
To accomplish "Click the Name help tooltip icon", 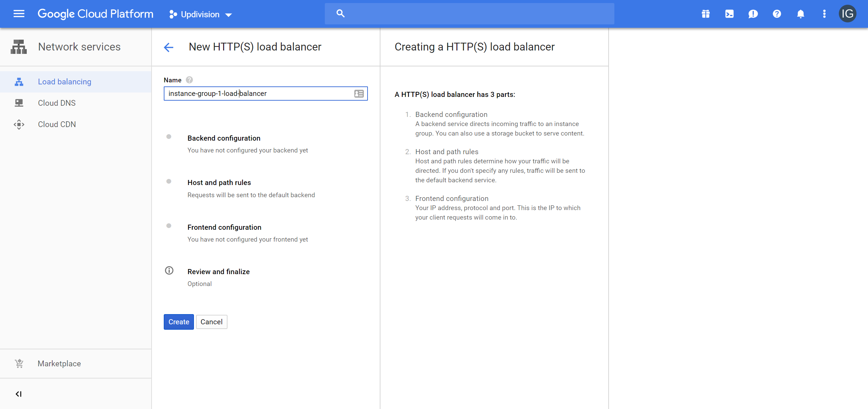I will point(189,80).
